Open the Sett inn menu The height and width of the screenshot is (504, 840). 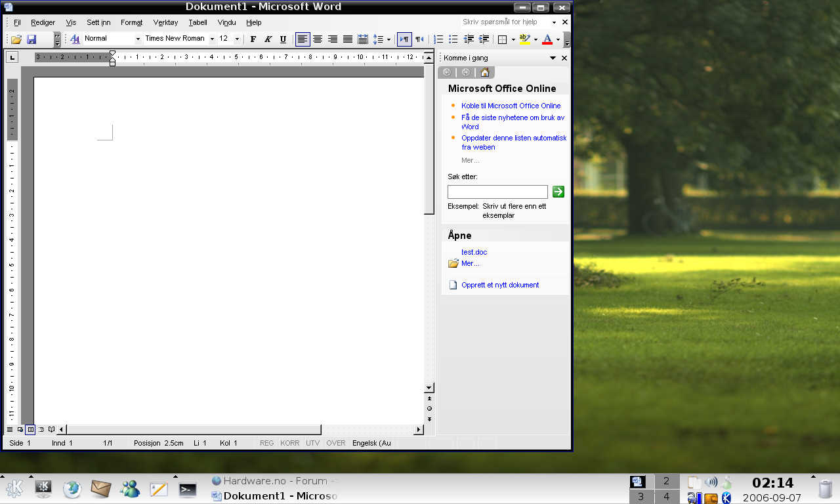[98, 22]
